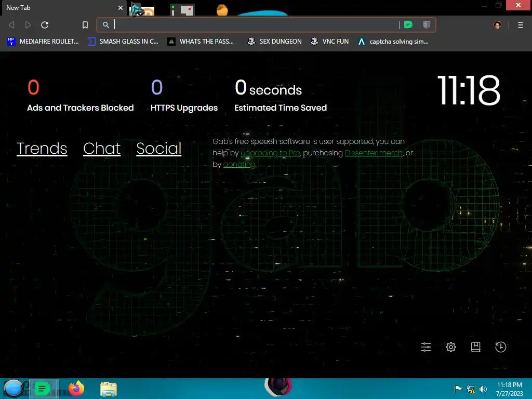532x399 pixels.
Task: Click the HTTPS Upgrades counter
Action: 184,96
